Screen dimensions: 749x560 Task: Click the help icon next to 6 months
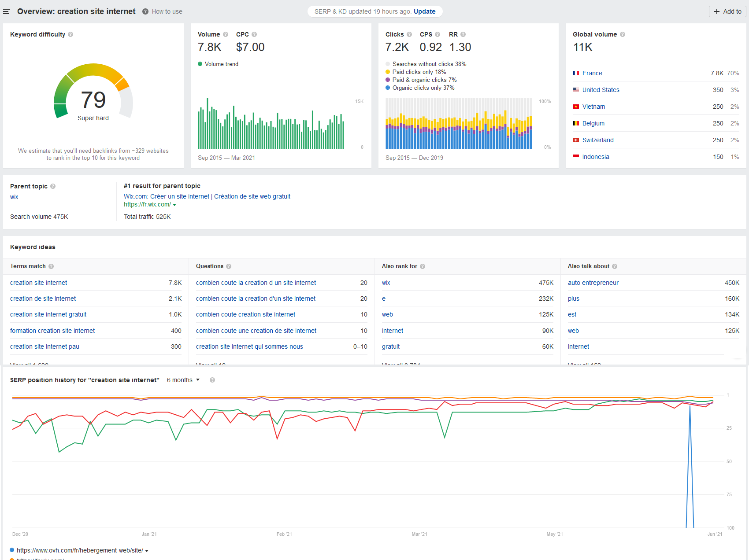[212, 380]
